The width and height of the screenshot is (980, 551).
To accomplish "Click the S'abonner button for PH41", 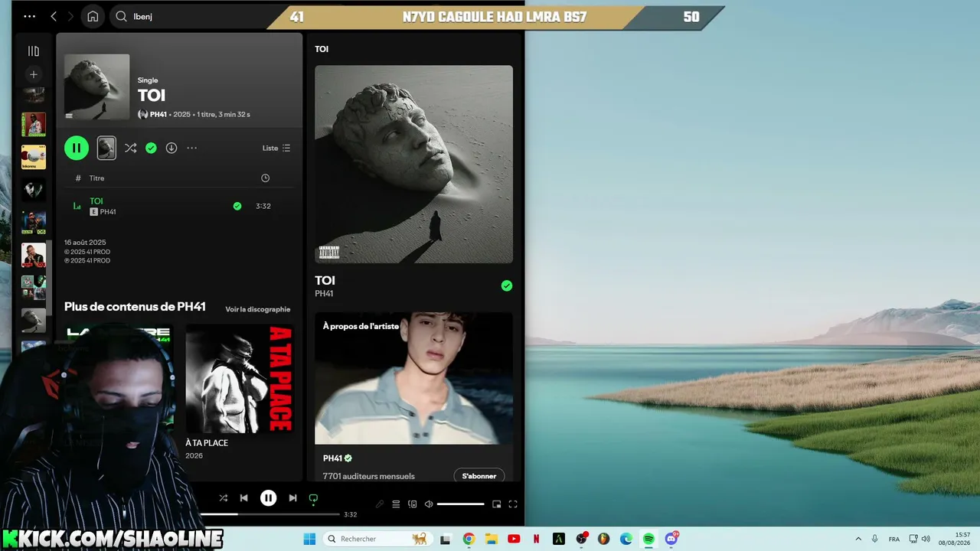I will (x=479, y=476).
